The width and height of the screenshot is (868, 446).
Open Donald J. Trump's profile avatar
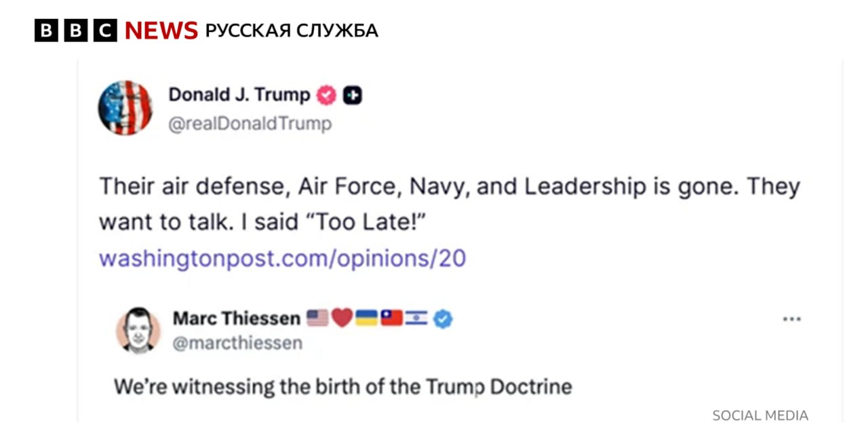tap(125, 107)
